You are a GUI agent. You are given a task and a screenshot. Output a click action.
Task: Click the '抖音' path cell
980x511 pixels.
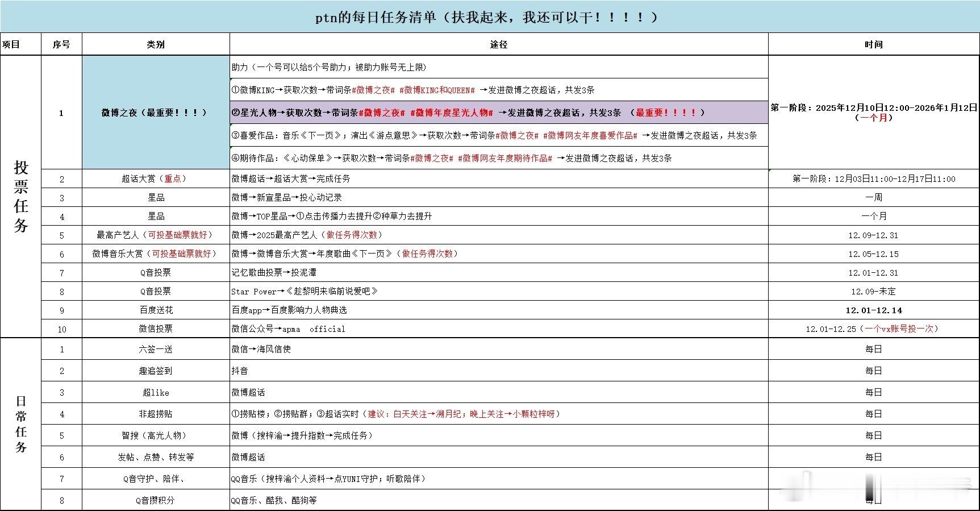[x=499, y=371]
